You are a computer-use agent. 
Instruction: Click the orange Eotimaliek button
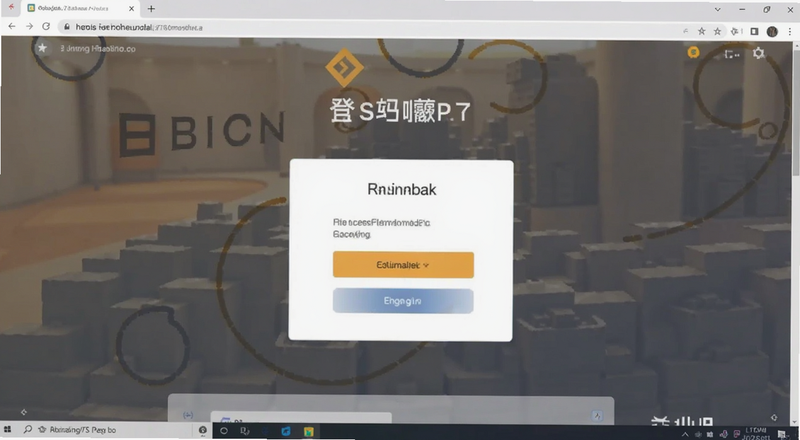tap(403, 264)
